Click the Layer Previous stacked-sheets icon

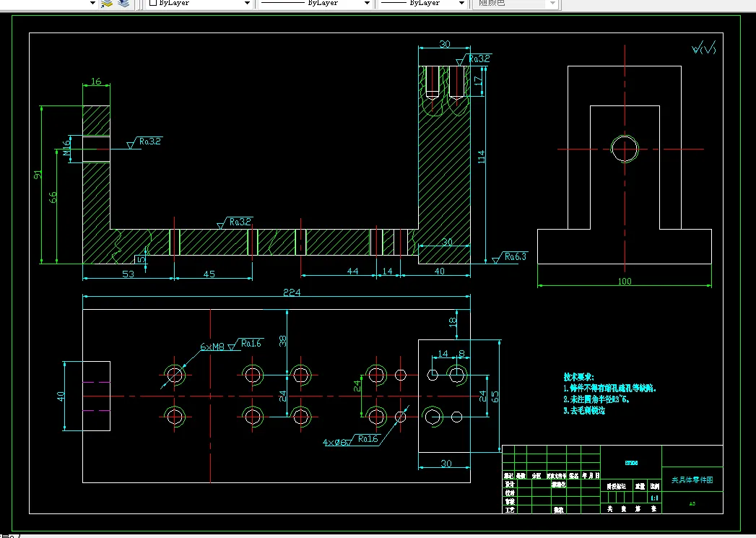coord(123,3)
